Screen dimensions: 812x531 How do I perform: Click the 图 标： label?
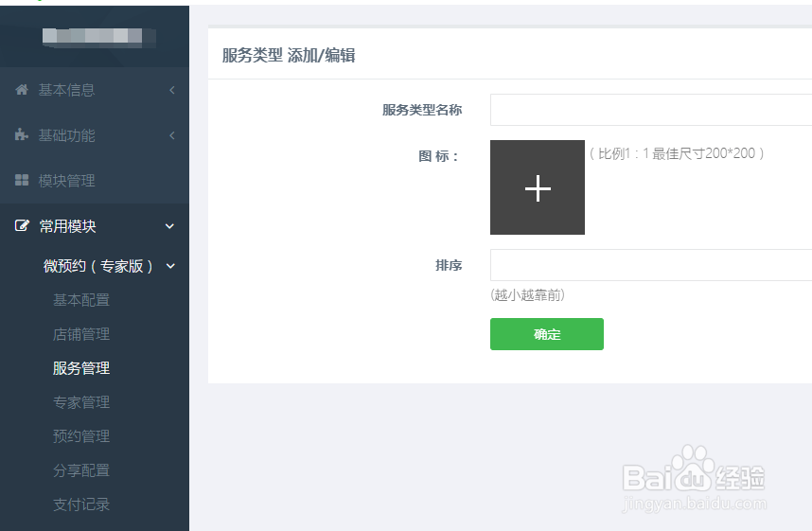point(438,156)
